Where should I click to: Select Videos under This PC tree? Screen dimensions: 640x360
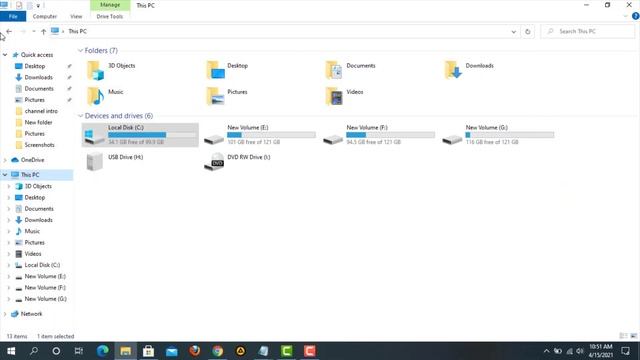pyautogui.click(x=33, y=254)
